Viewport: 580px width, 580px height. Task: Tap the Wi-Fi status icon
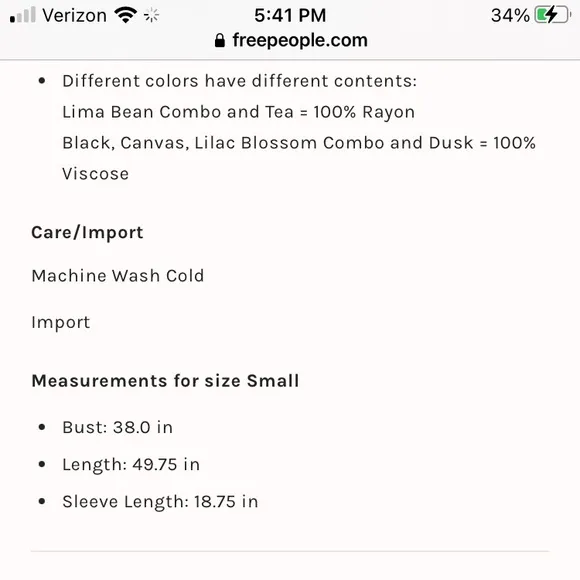pyautogui.click(x=126, y=15)
